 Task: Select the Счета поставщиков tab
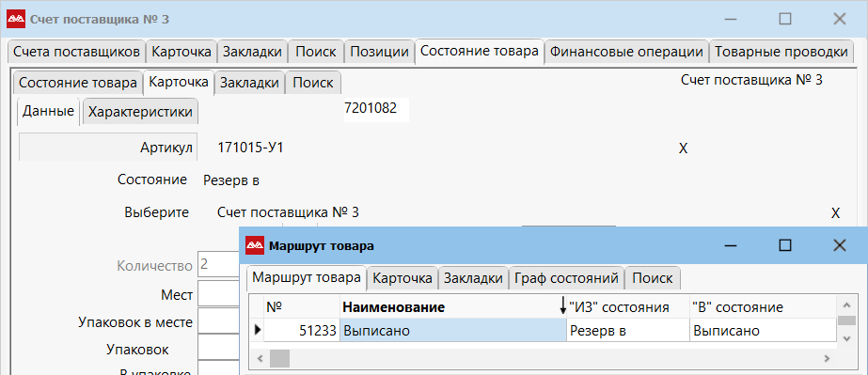click(76, 52)
